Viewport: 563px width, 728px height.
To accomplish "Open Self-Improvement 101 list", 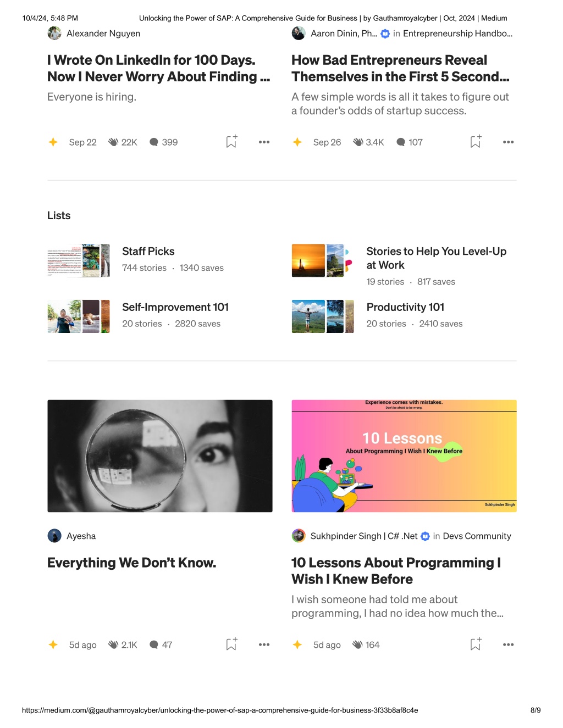I will pos(175,307).
